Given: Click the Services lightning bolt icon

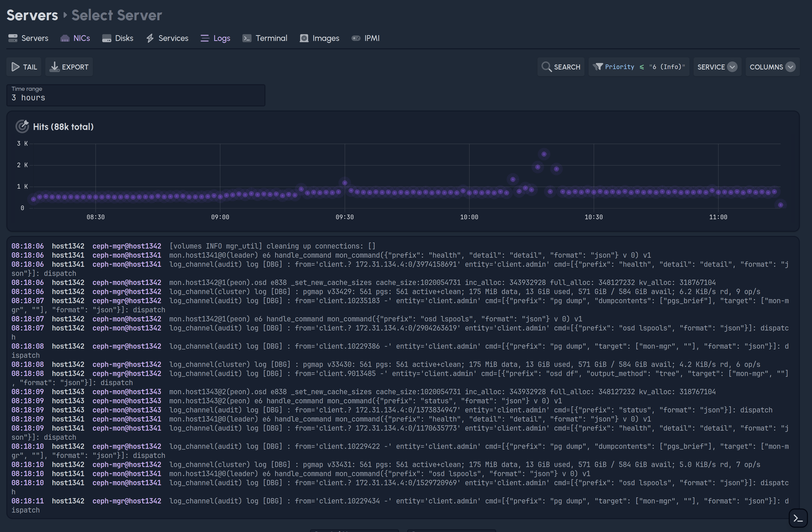Looking at the screenshot, I should pyautogui.click(x=150, y=38).
